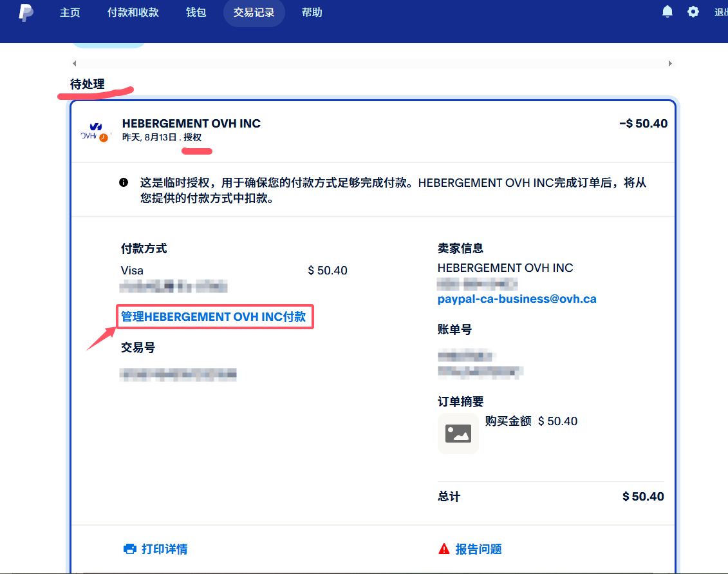Click the PayPal logo icon
Viewport: 728px width, 574px height.
pos(26,12)
